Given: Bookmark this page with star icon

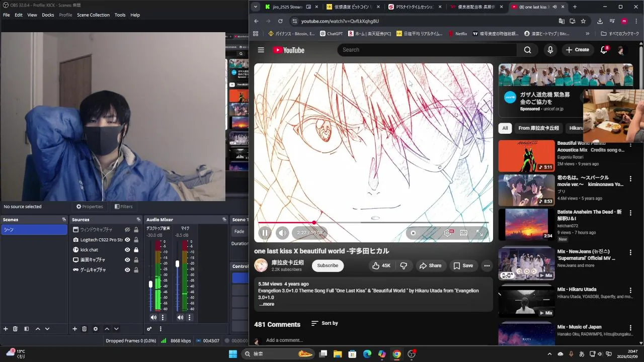Looking at the screenshot, I should [x=583, y=21].
